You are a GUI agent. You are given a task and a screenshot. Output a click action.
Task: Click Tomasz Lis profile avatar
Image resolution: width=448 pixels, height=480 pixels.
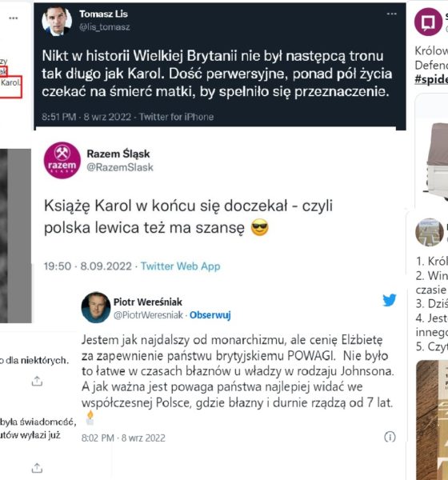[57, 21]
